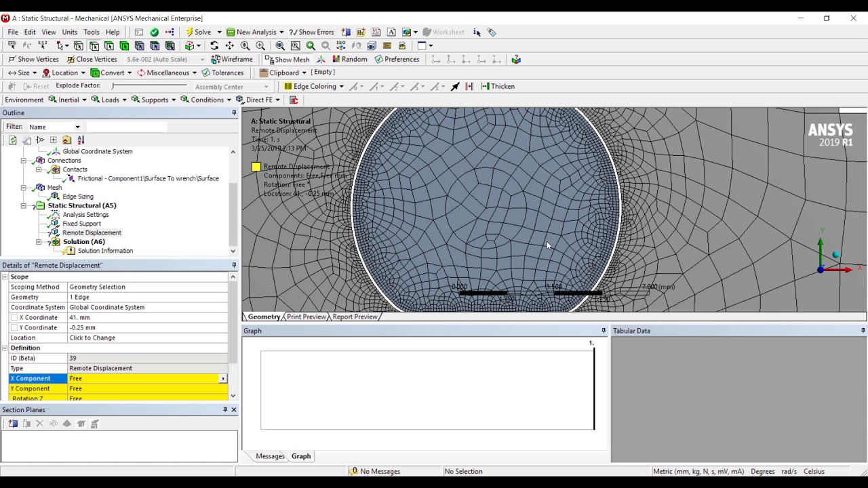Click the Thicken edge display button
Image resolution: width=868 pixels, height=488 pixels.
pyautogui.click(x=498, y=86)
